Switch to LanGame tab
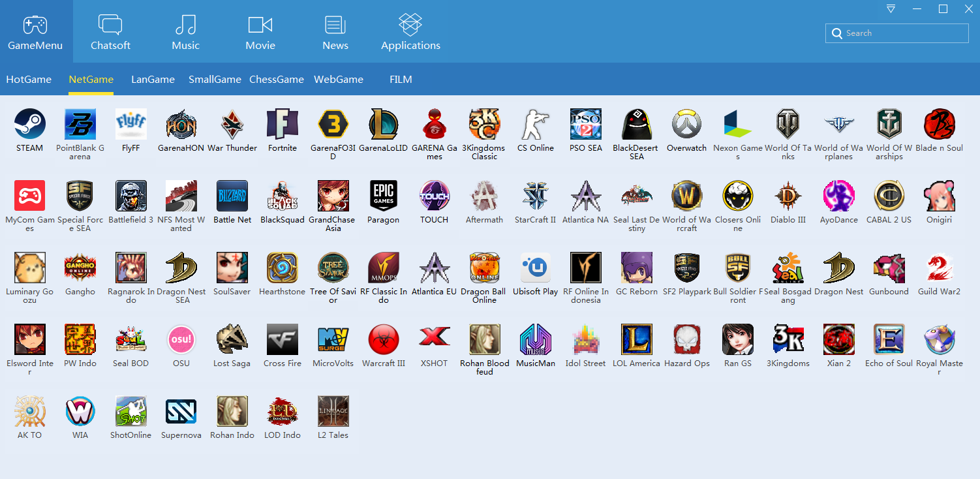The width and height of the screenshot is (980, 479). click(153, 80)
